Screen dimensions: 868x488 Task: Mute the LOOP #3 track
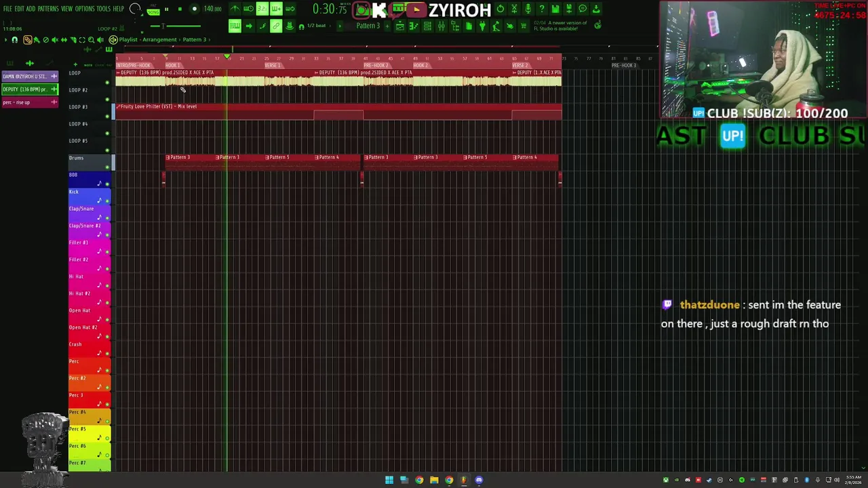point(107,117)
